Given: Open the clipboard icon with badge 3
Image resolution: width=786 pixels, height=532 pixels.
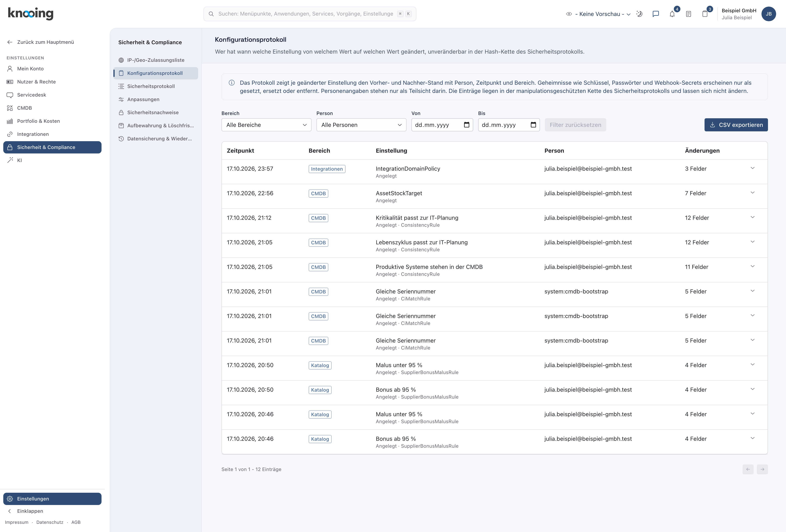Looking at the screenshot, I should [x=705, y=14].
